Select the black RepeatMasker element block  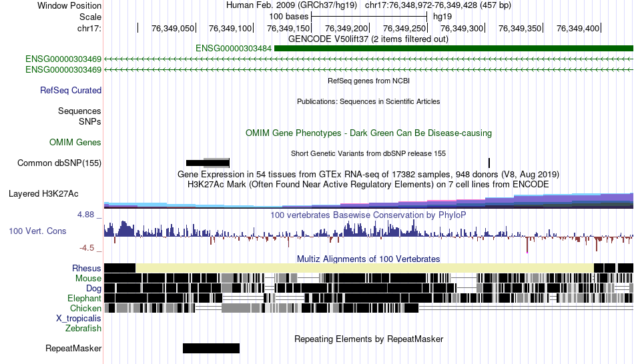pos(211,348)
